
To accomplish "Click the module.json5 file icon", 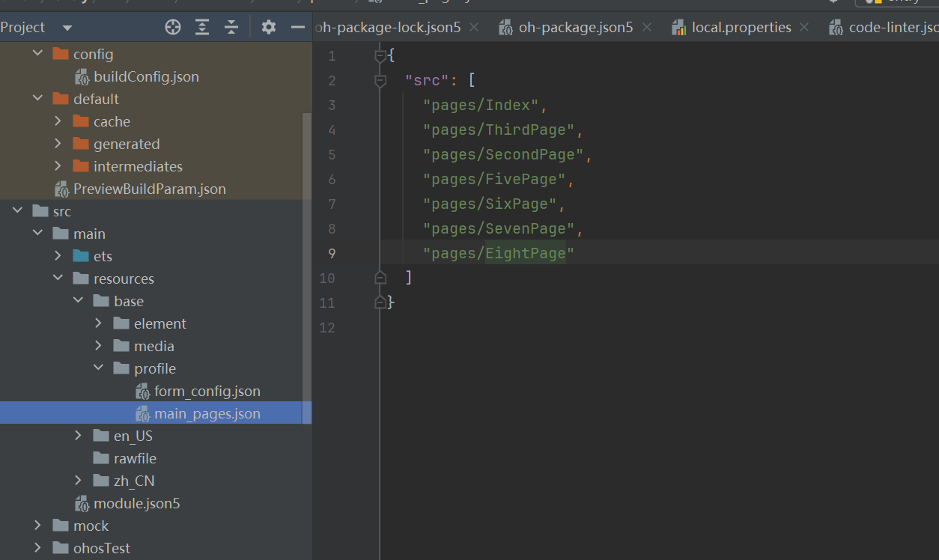I will (x=81, y=503).
